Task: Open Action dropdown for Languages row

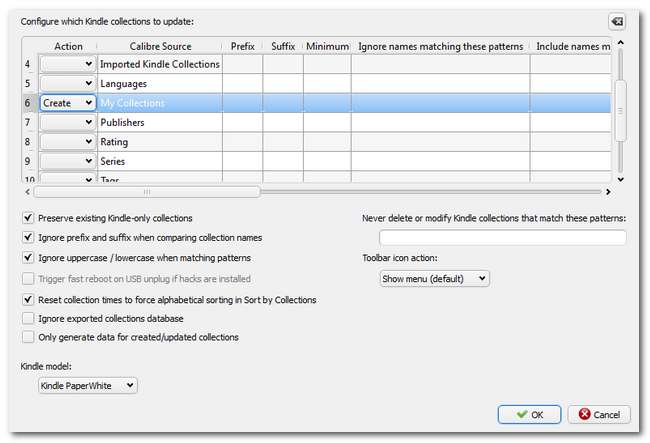Action: pos(68,84)
